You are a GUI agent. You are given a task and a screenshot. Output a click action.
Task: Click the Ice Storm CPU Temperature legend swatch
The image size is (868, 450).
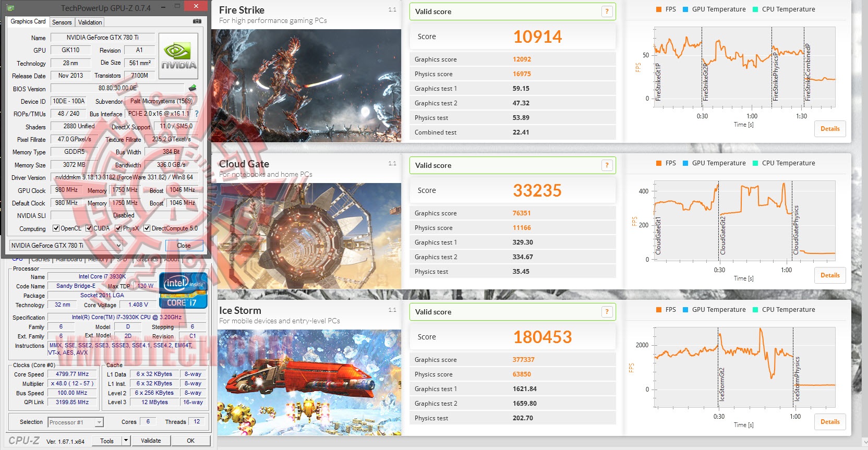coord(755,310)
